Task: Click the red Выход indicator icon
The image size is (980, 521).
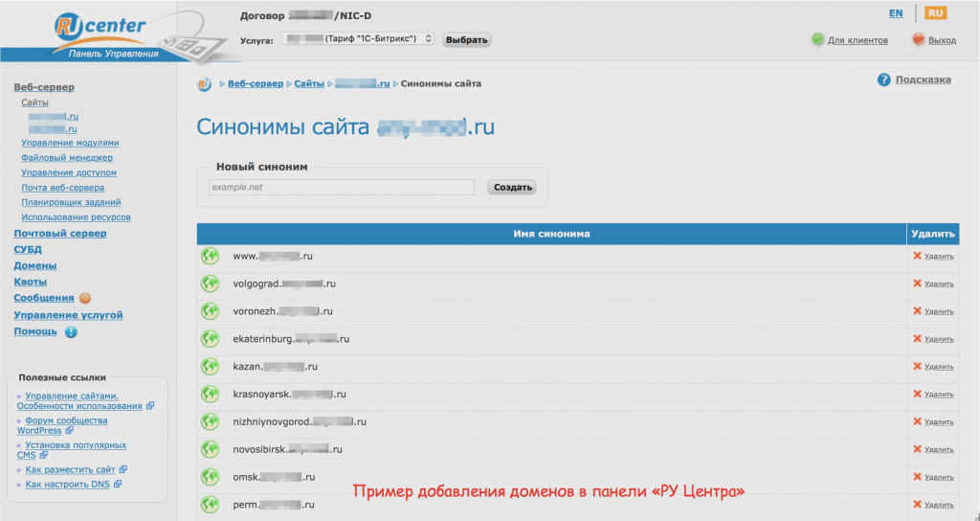Action: (918, 39)
